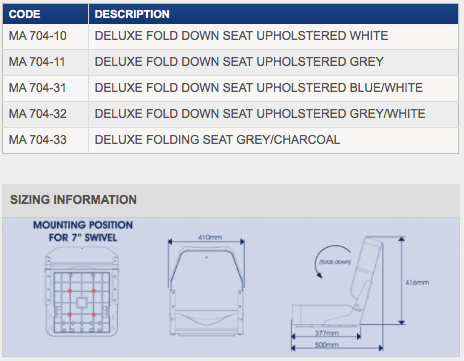
Task: Click the 500mm depth dimension label
Action: tap(327, 345)
